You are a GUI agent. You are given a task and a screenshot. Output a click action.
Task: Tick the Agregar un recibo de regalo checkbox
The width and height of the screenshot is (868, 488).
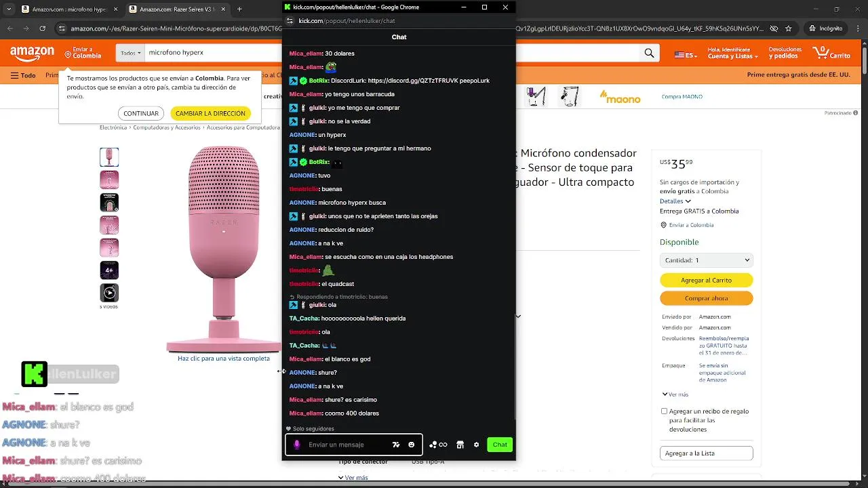pyautogui.click(x=664, y=411)
